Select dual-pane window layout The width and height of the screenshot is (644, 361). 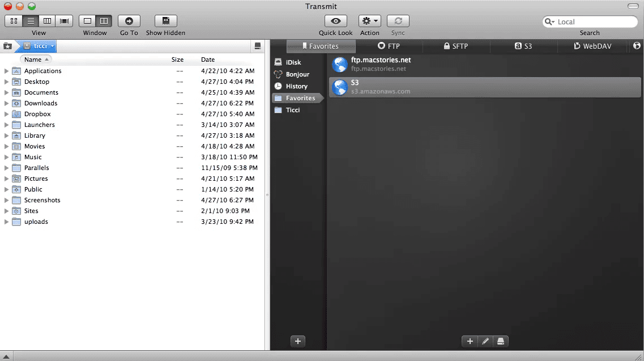click(x=104, y=21)
